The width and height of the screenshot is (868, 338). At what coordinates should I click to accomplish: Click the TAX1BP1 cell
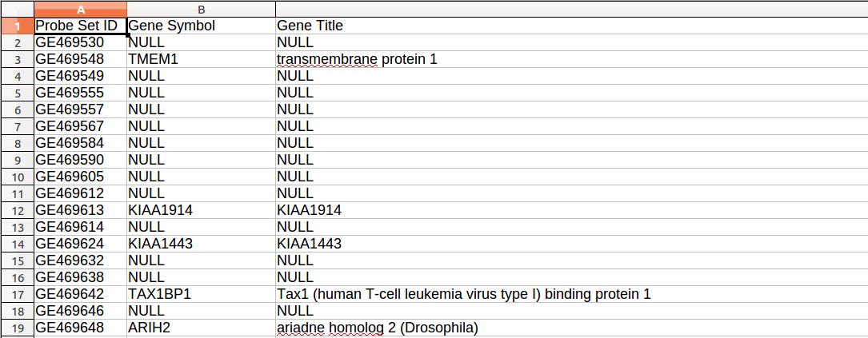coord(201,294)
